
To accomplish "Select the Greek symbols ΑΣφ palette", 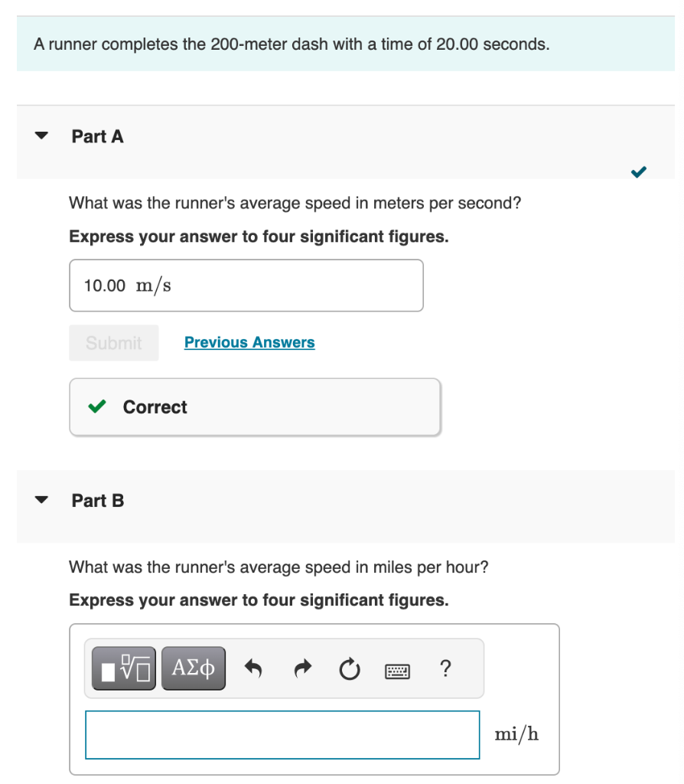I will pos(193,668).
